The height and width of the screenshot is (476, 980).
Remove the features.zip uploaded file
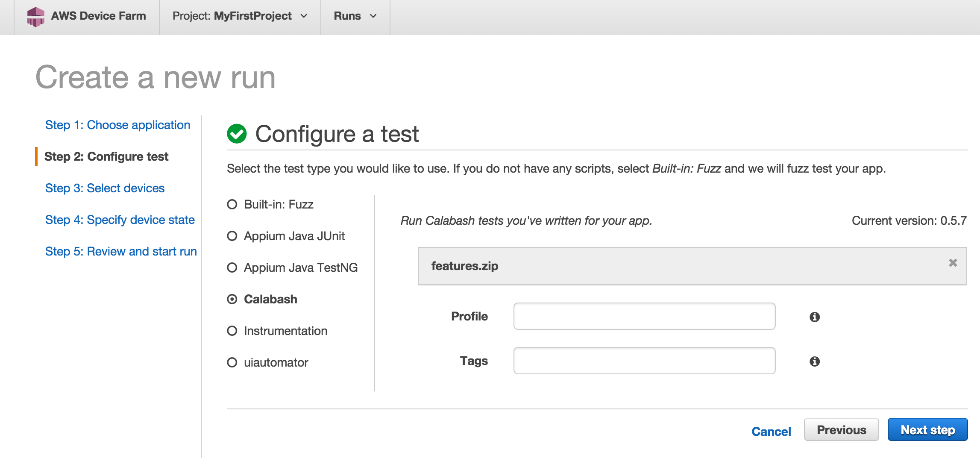953,263
